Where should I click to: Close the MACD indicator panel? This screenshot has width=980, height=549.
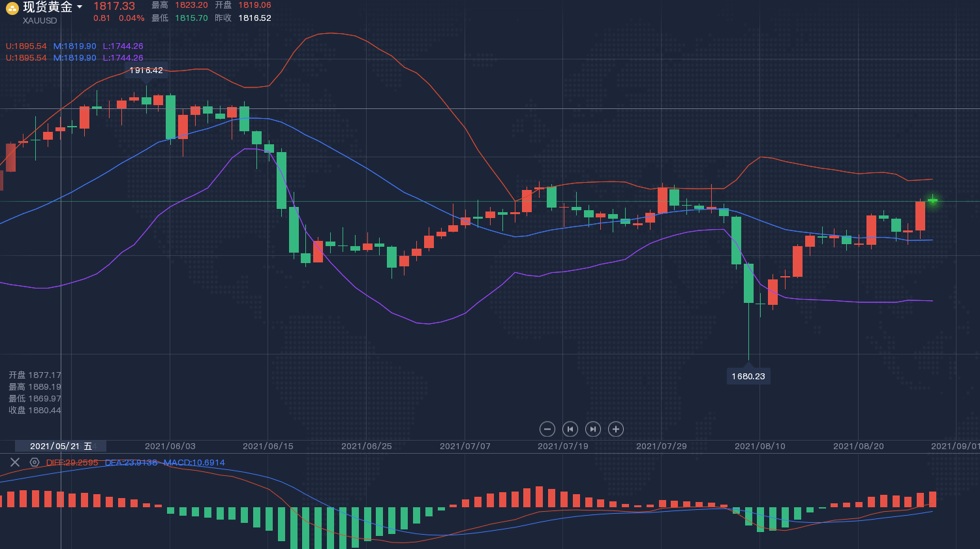pos(15,462)
